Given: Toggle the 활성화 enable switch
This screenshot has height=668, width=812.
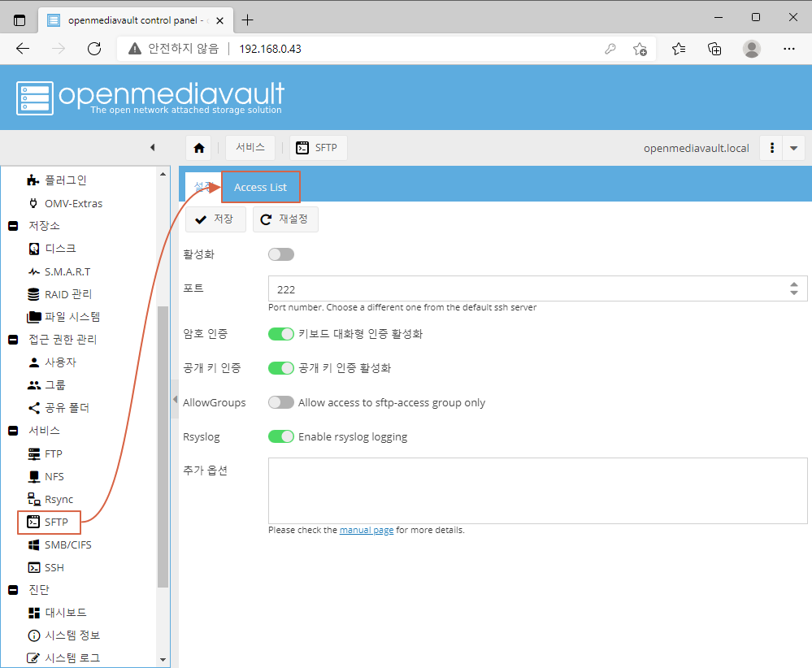Looking at the screenshot, I should 281,254.
